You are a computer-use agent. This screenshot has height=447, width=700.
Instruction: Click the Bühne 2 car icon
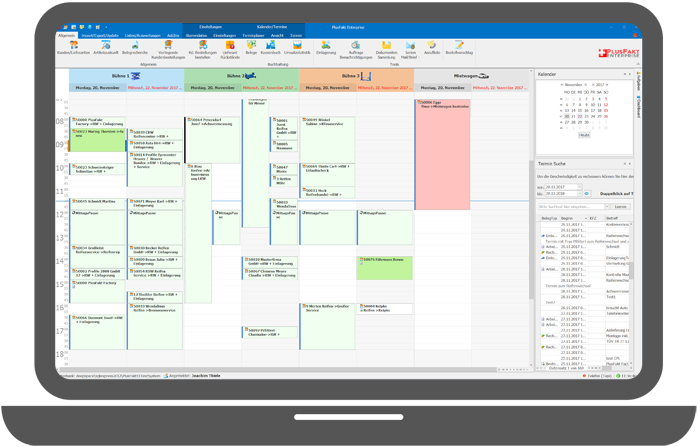click(251, 76)
